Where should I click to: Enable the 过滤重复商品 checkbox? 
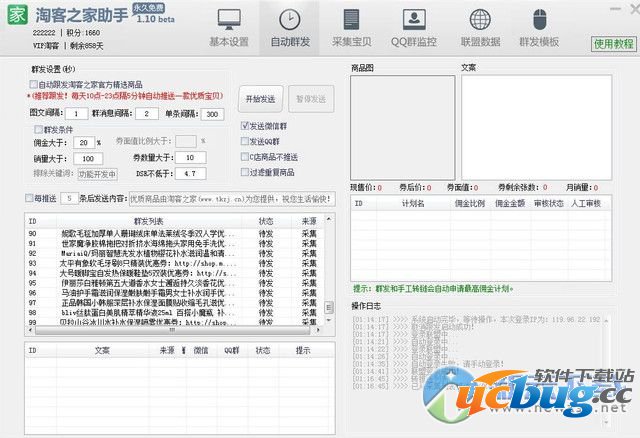click(246, 172)
